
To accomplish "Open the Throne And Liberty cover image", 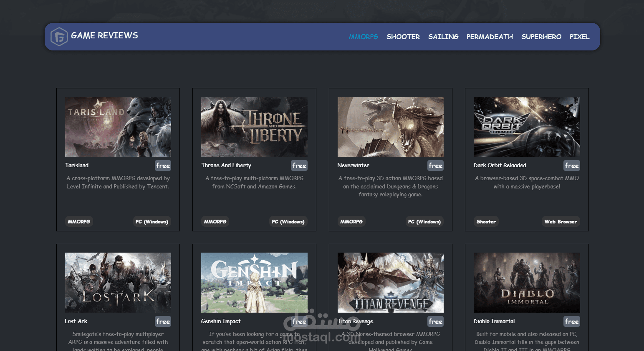I will click(254, 127).
